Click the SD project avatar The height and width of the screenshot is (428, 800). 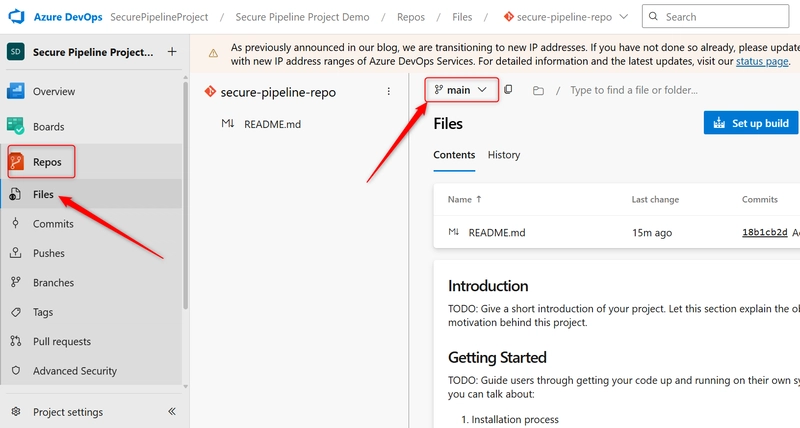pos(15,52)
